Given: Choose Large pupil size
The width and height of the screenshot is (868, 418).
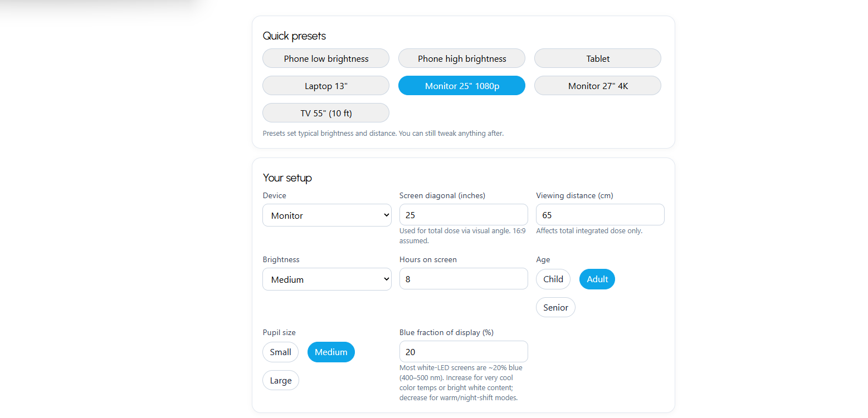Looking at the screenshot, I should click(x=281, y=381).
